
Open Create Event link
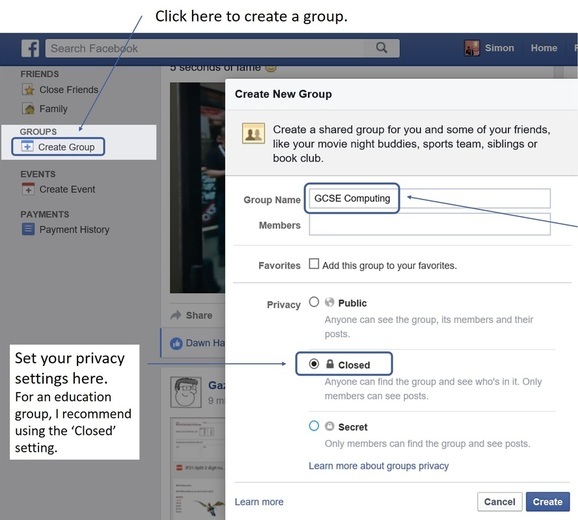click(x=67, y=189)
